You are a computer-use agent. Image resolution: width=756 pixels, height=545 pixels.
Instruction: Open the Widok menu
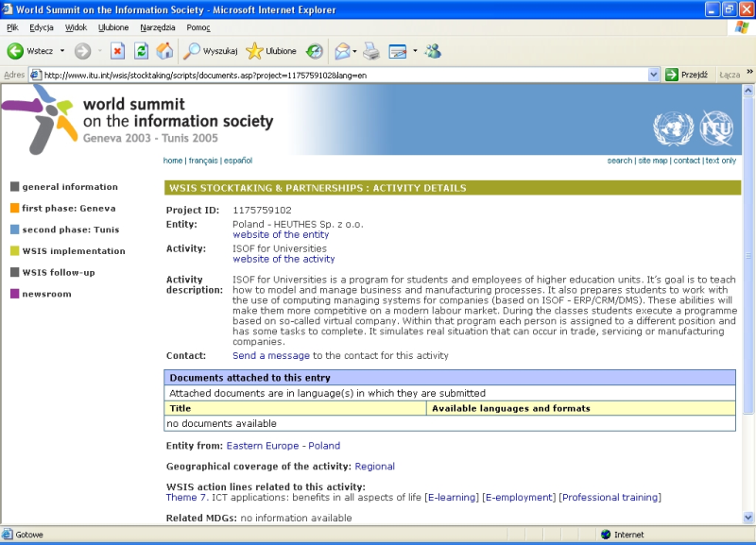point(76,27)
